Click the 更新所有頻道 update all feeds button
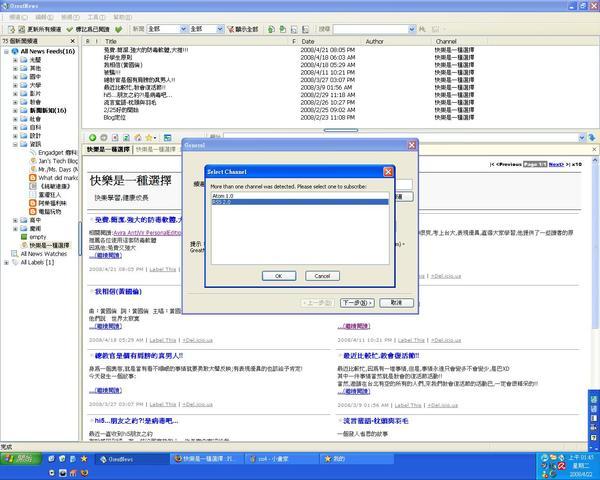The image size is (600, 480). (40, 29)
